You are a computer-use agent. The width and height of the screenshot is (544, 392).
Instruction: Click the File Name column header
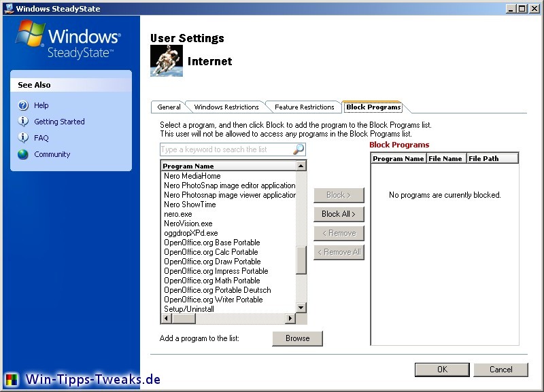(446, 158)
